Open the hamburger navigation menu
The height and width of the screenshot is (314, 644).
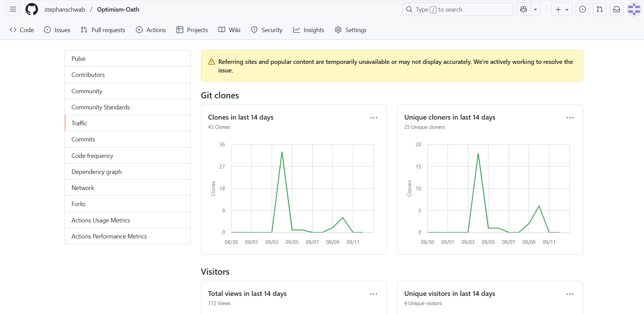13,10
